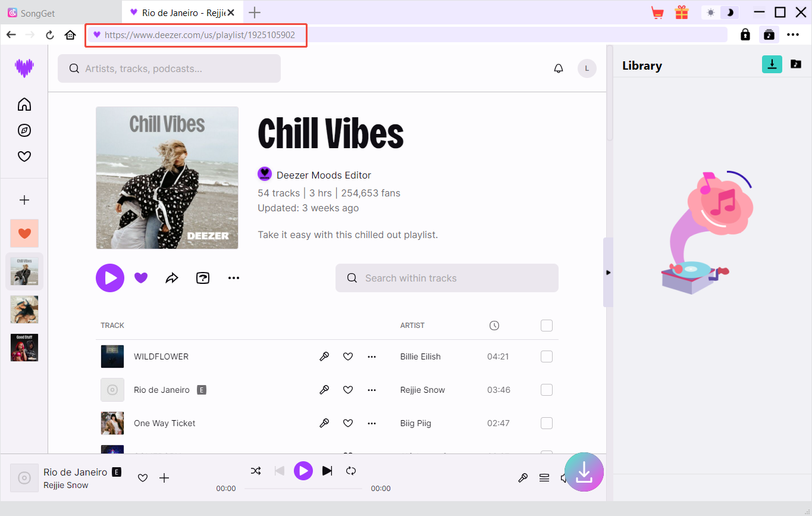Toggle light and dark theme switch
The width and height of the screenshot is (812, 516).
(720, 12)
